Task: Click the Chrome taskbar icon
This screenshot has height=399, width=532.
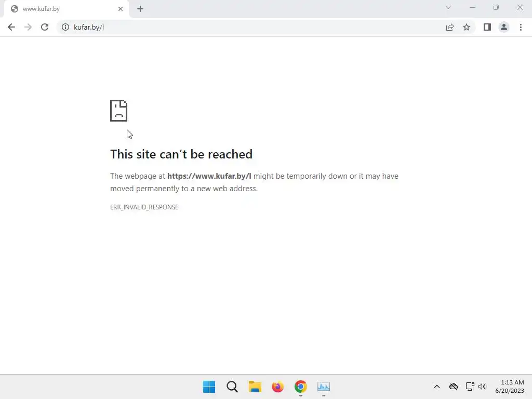Action: click(301, 387)
